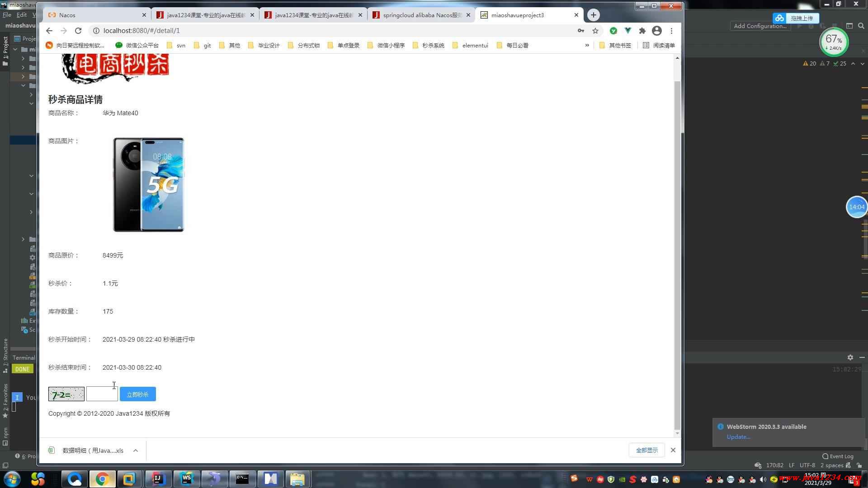Reload the current page
The image size is (868, 488).
[x=78, y=31]
